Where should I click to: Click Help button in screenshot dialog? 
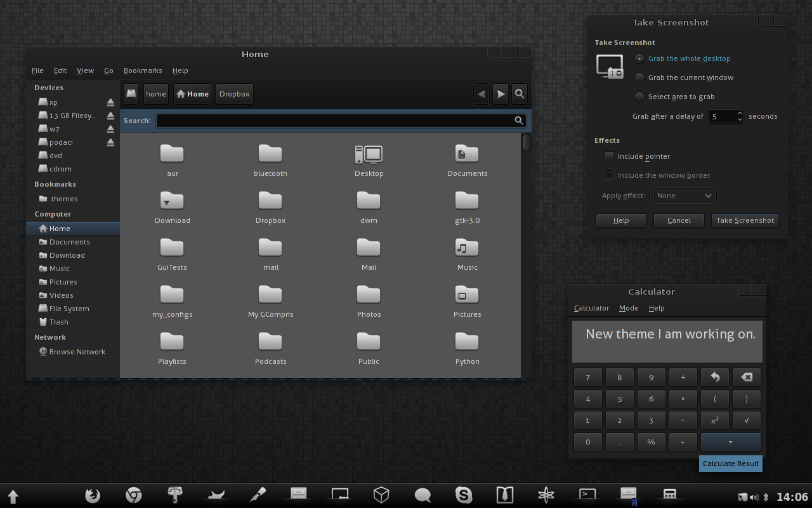pyautogui.click(x=621, y=220)
